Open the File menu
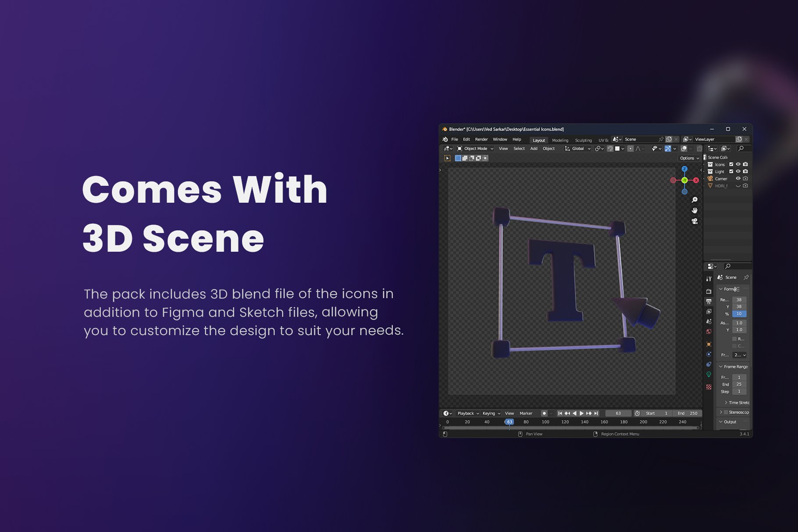The height and width of the screenshot is (532, 798). tap(455, 139)
